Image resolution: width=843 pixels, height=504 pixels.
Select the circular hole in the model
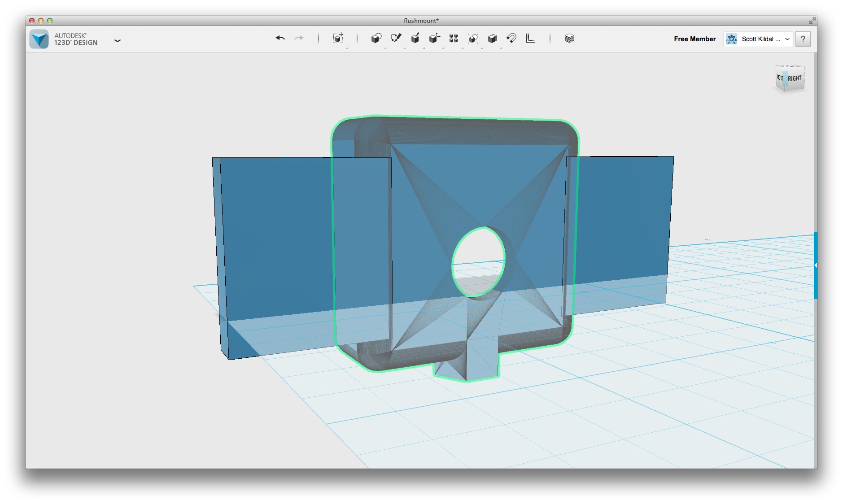pyautogui.click(x=478, y=262)
